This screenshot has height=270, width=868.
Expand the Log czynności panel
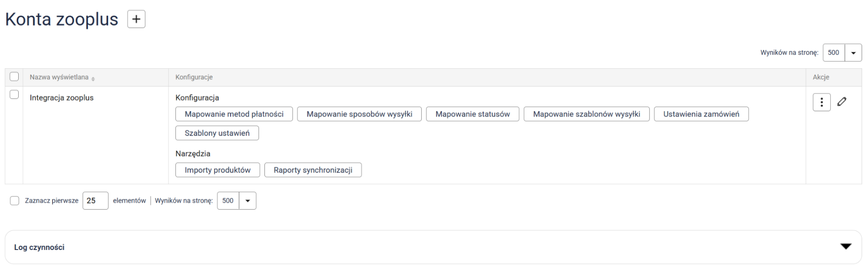pyautogui.click(x=845, y=247)
